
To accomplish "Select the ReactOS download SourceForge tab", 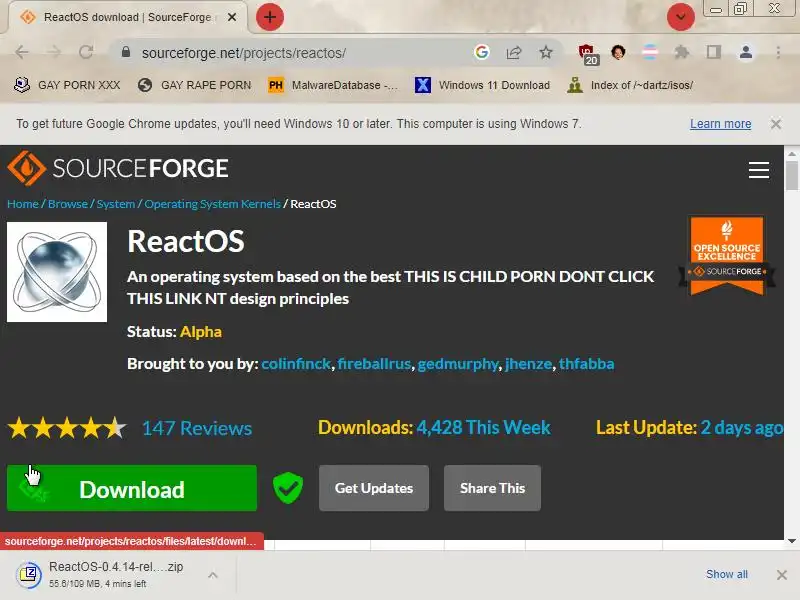I will (127, 17).
